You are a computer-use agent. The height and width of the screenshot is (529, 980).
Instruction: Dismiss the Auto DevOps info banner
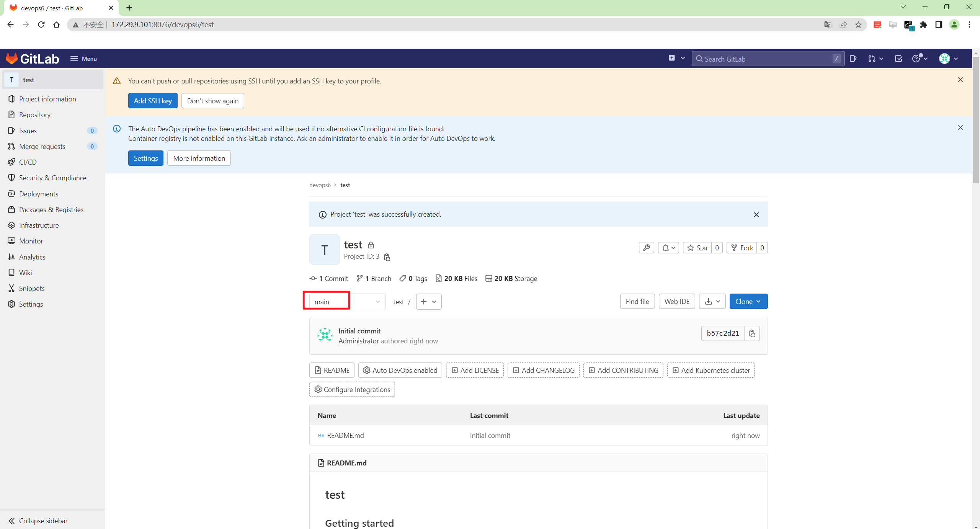[960, 127]
